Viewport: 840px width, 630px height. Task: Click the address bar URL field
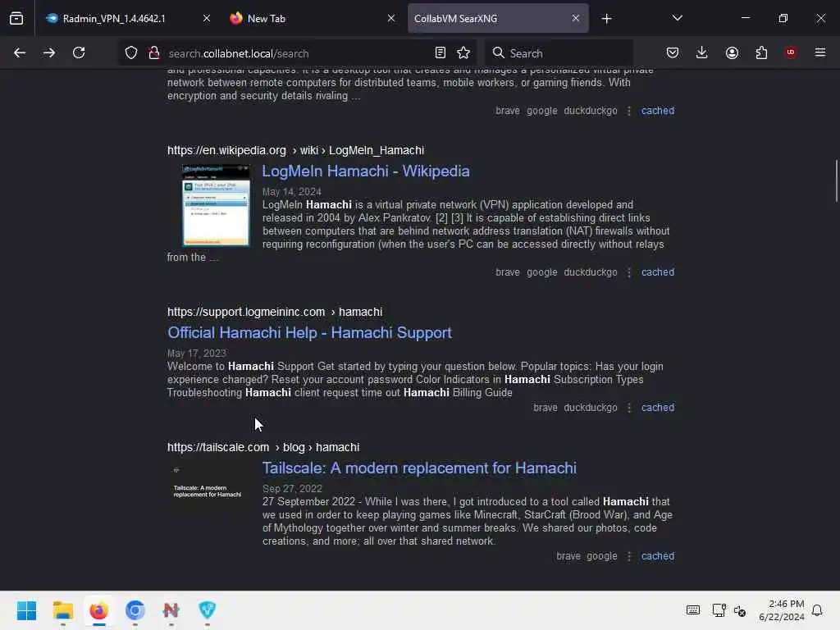click(x=297, y=53)
